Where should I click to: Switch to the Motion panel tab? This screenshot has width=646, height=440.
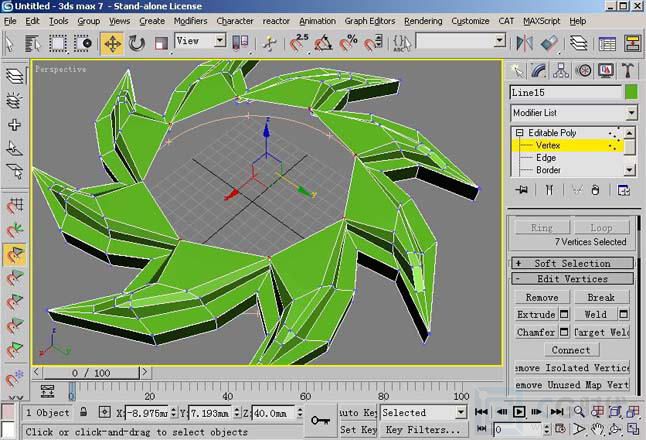coord(583,70)
